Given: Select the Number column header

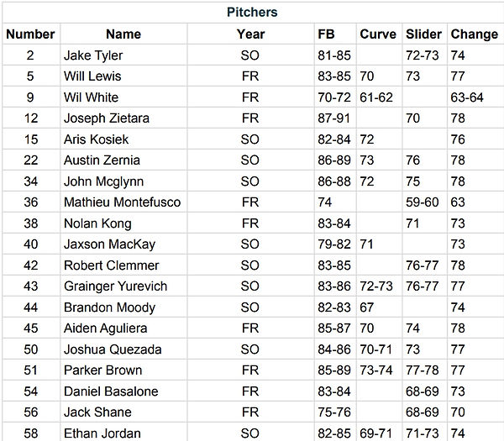Looking at the screenshot, I should point(29,34).
